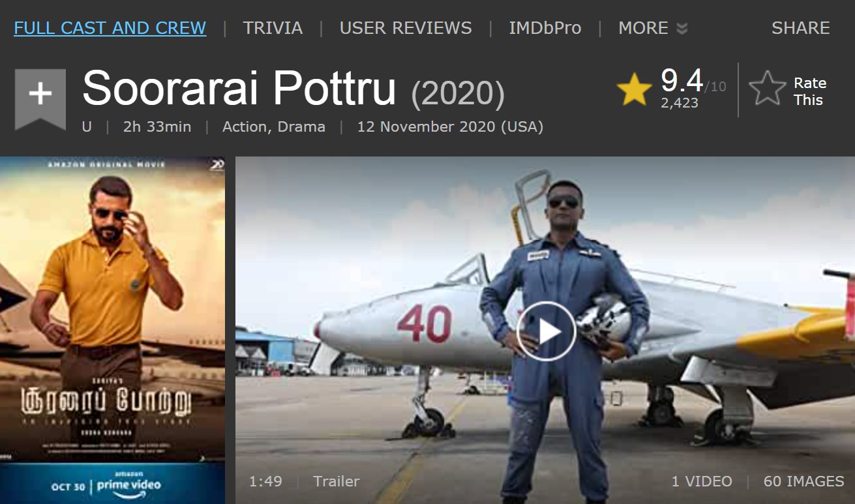855x504 pixels.
Task: Go to the TRIVIA section
Action: point(273,28)
